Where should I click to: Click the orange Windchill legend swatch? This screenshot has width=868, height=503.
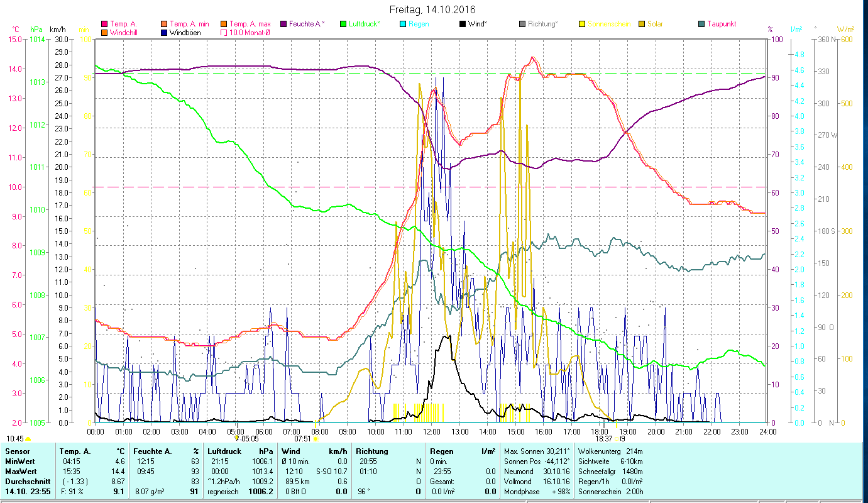pos(104,32)
